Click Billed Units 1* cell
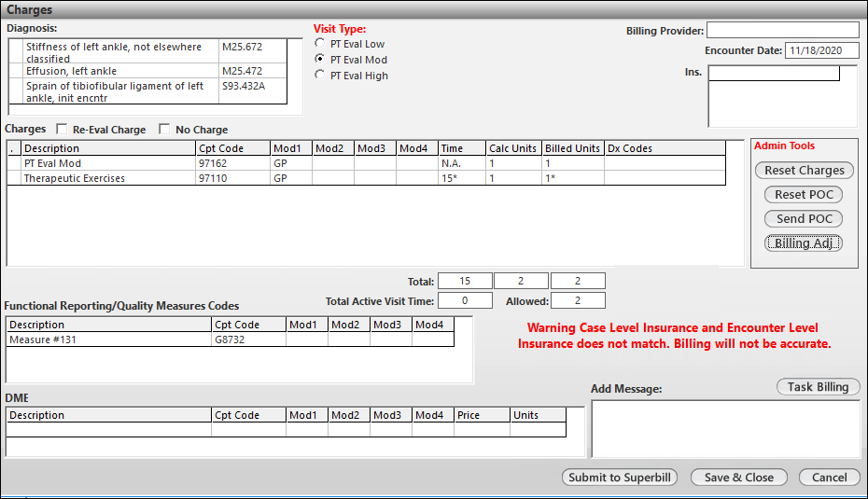The width and height of the screenshot is (868, 499). pos(573,178)
